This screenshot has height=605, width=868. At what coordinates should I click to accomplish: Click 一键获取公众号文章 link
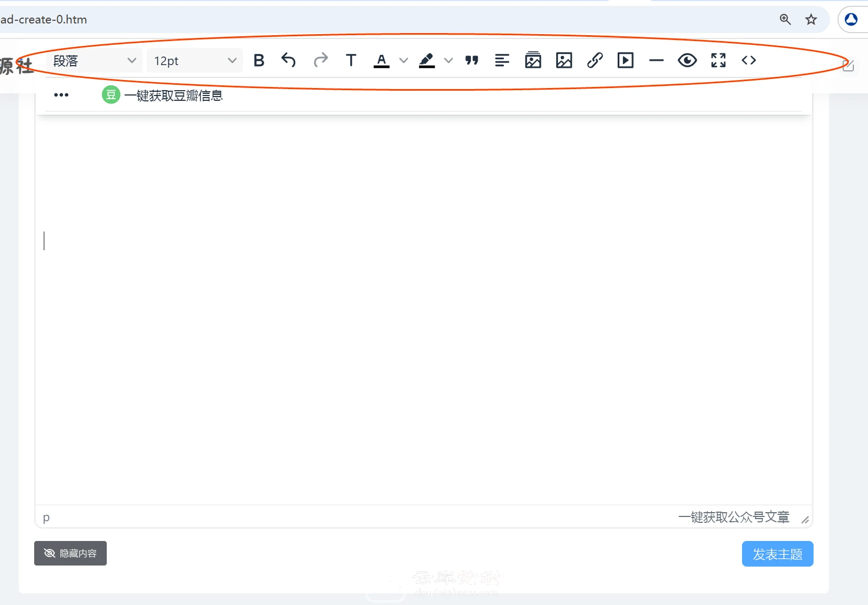[733, 517]
